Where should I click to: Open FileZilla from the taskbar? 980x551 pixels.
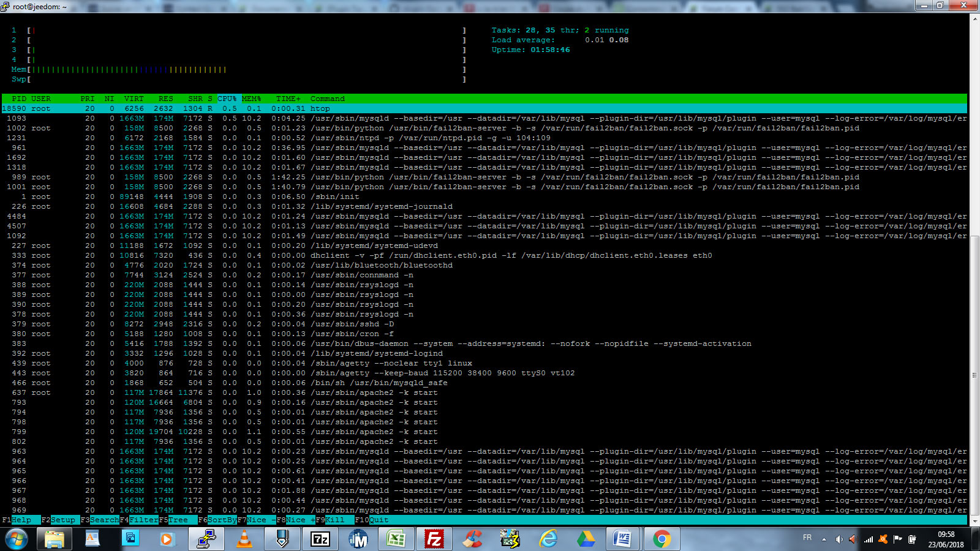(434, 539)
